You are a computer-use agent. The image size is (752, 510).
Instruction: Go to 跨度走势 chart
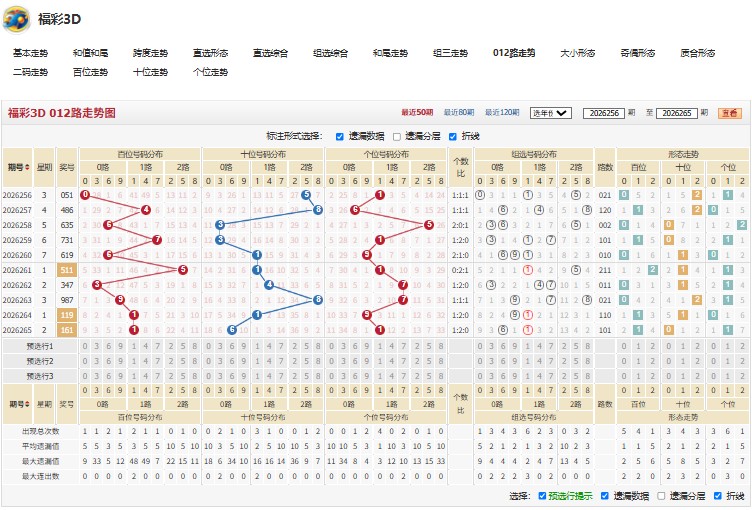click(150, 53)
